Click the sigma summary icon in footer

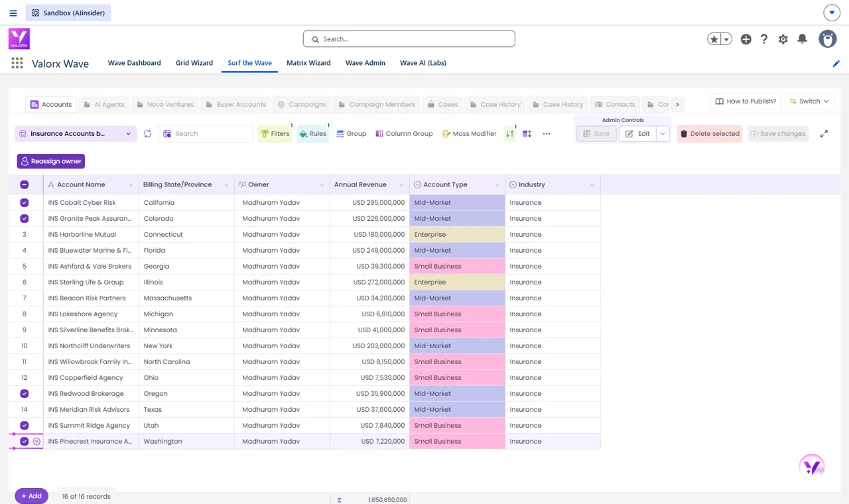pos(340,499)
